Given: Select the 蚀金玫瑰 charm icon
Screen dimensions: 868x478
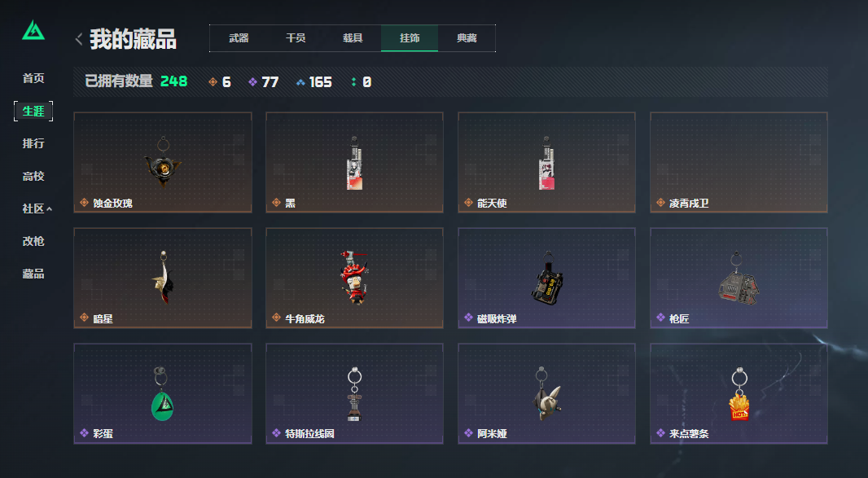Looking at the screenshot, I should [163, 162].
